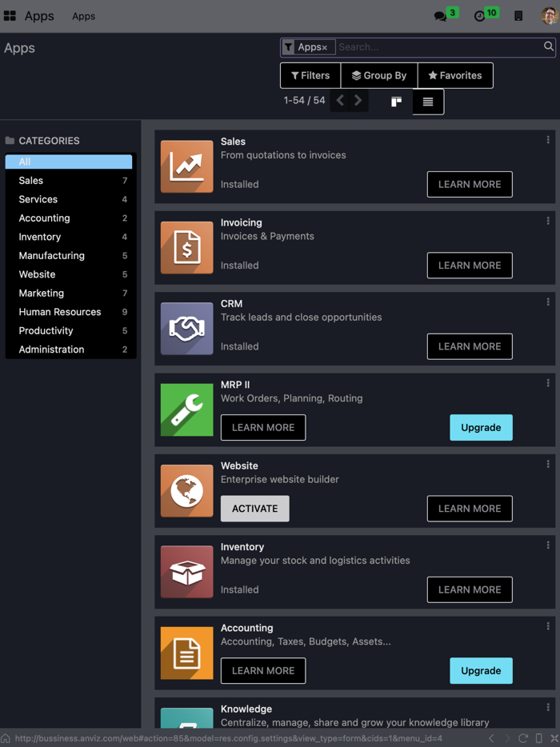
Task: Open the Invoicing card kebab menu
Action: coord(548,221)
